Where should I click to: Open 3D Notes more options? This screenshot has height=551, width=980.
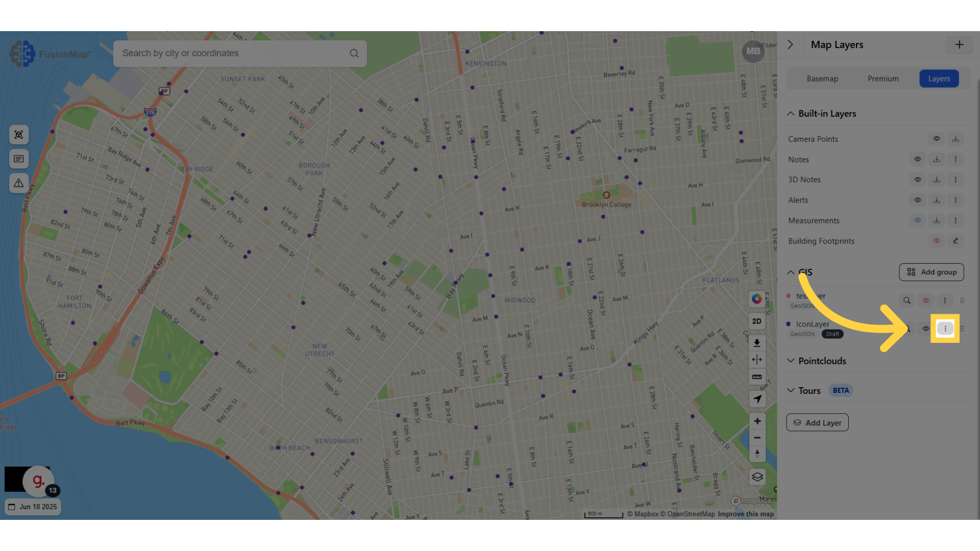tap(955, 180)
